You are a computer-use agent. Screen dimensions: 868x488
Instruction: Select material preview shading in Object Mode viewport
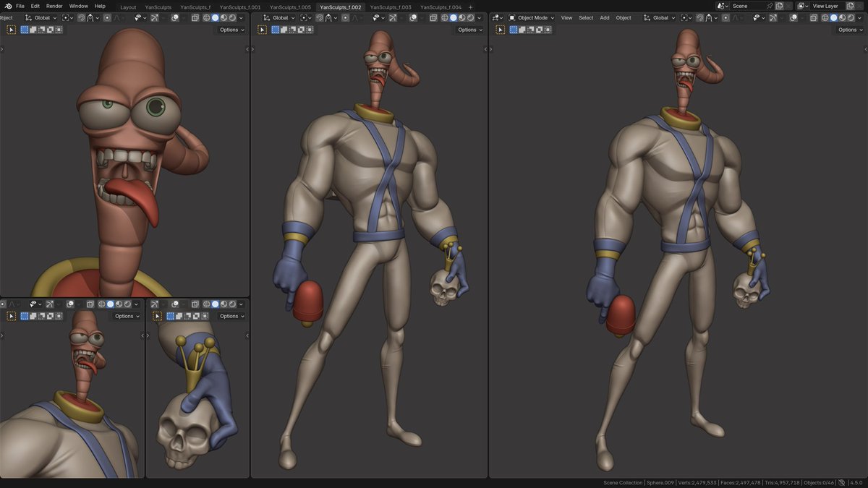click(x=842, y=17)
